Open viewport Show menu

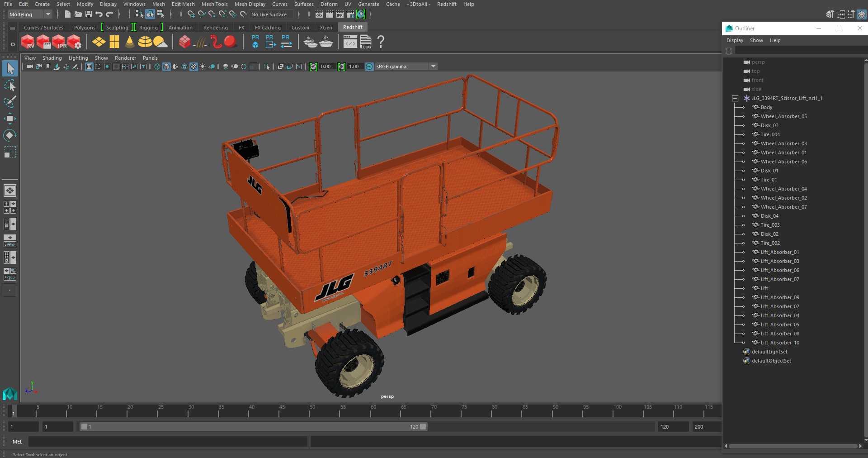click(x=101, y=58)
